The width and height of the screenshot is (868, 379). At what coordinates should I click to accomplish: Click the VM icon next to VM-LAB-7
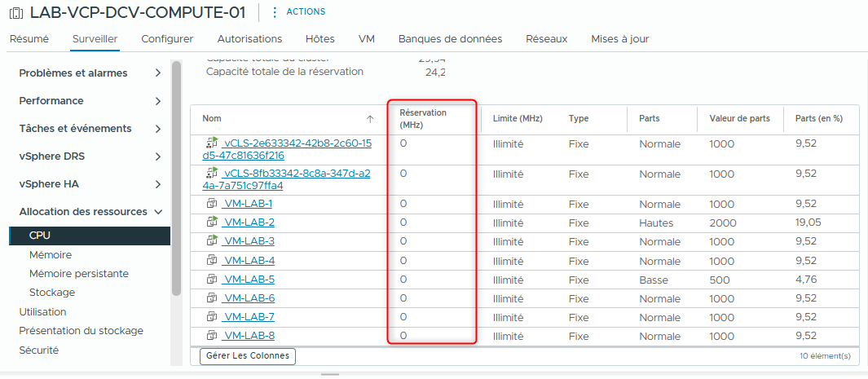coord(212,317)
